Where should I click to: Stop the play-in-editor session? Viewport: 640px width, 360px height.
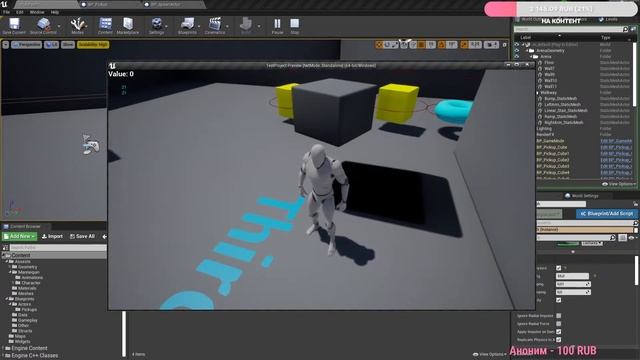tap(294, 25)
